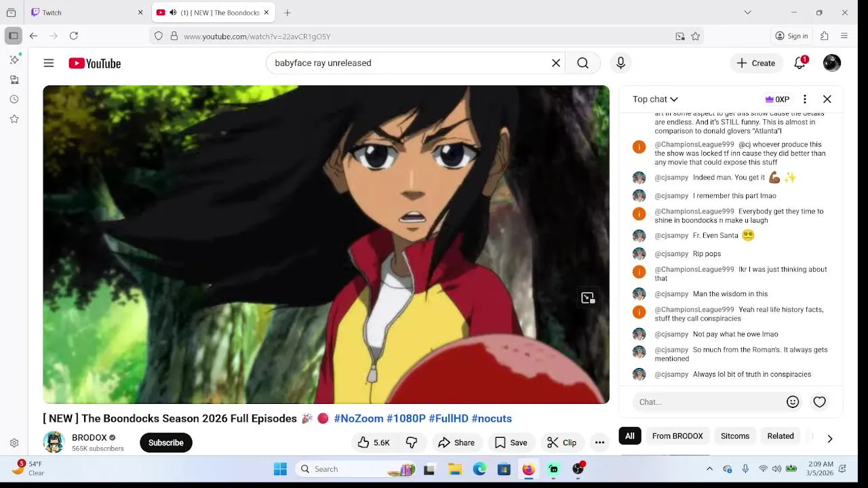Select the Sitcoms chip
This screenshot has height=488, width=868.
(x=735, y=436)
